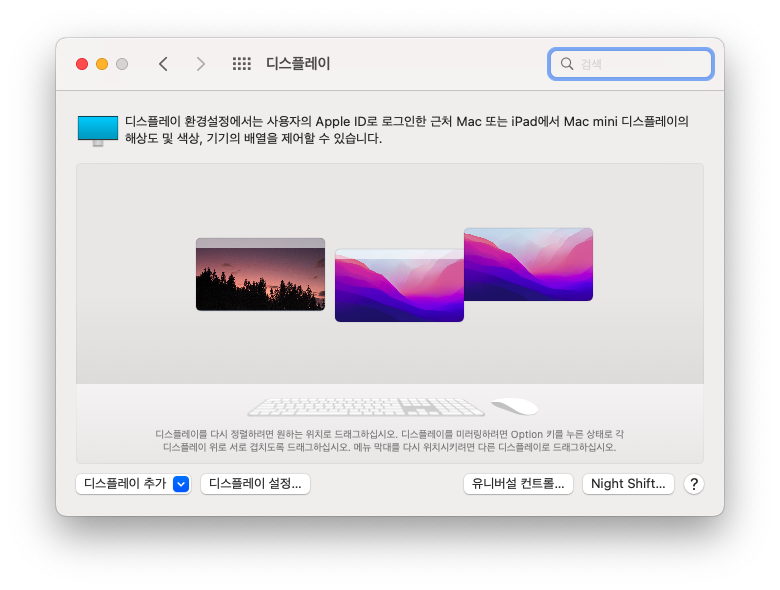
Task: Go forward with the right chevron arrow
Action: (x=200, y=64)
